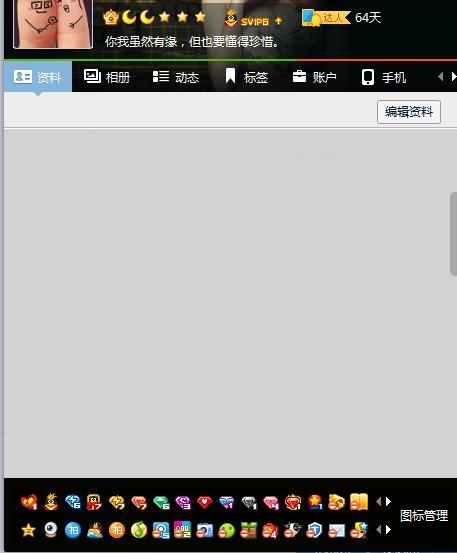
Task: Click the green diamond level 6 icon
Action: click(161, 502)
